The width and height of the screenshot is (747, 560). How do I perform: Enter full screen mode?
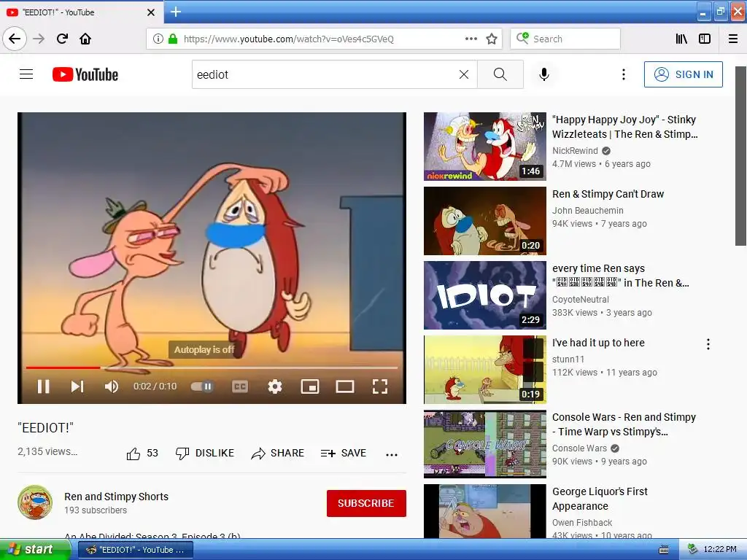[379, 386]
